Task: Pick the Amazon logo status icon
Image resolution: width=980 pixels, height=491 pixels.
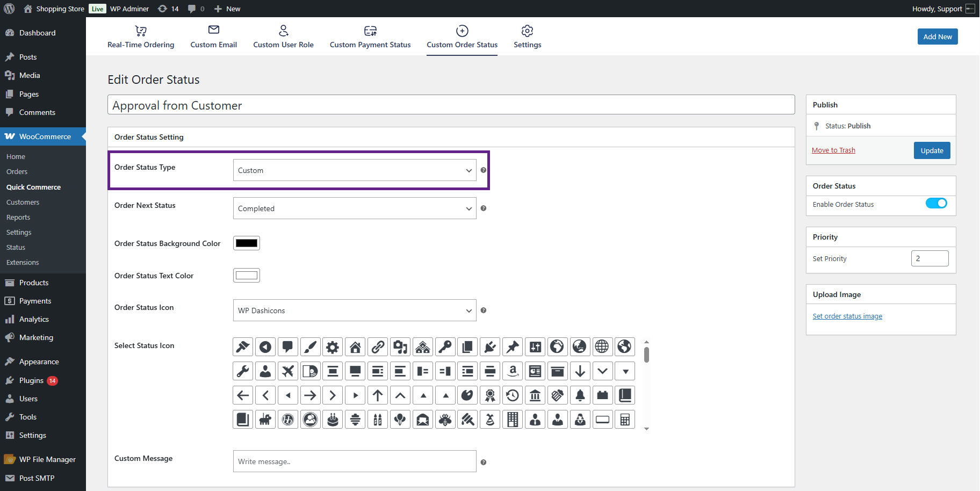Action: 513,371
